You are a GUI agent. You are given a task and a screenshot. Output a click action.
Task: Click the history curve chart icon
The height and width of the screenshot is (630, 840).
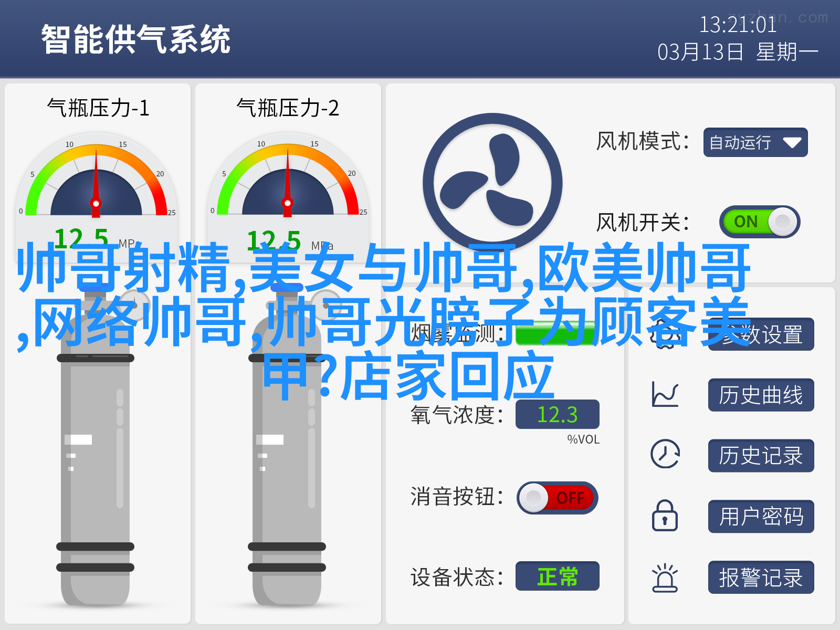tap(665, 395)
